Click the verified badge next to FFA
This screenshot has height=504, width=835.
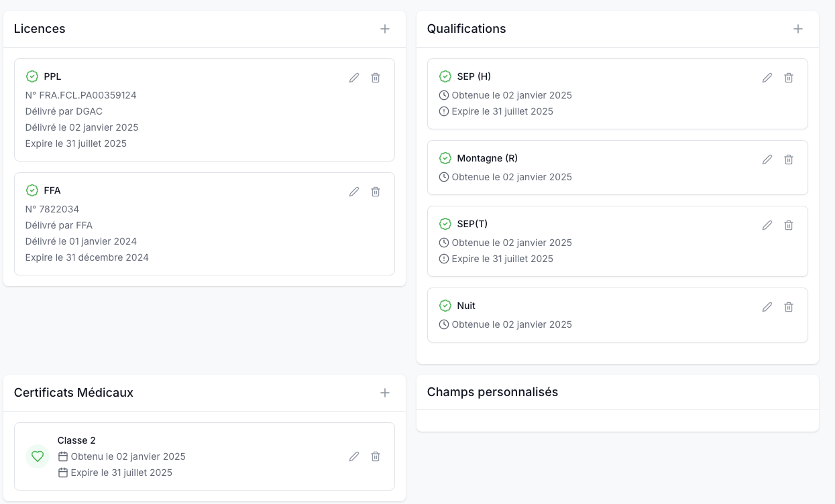[32, 190]
